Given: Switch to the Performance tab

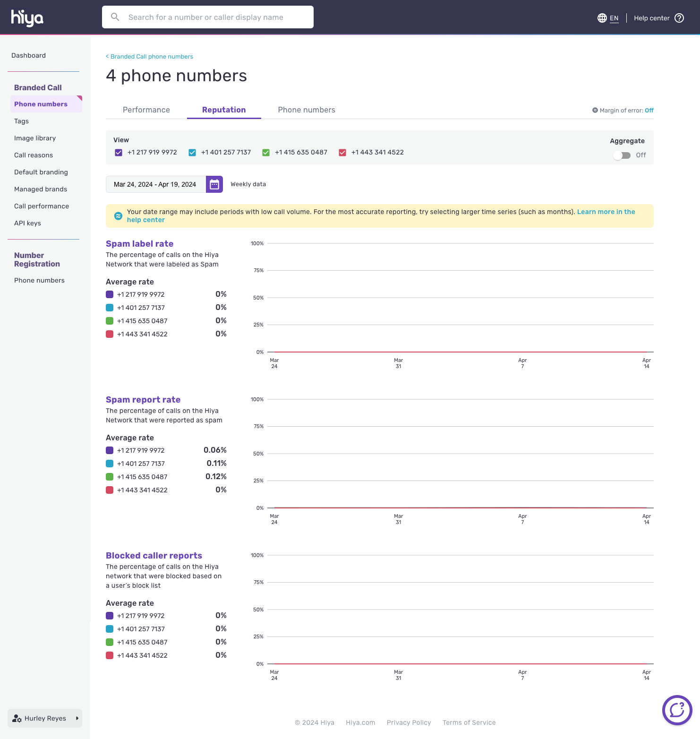Looking at the screenshot, I should coord(146,110).
